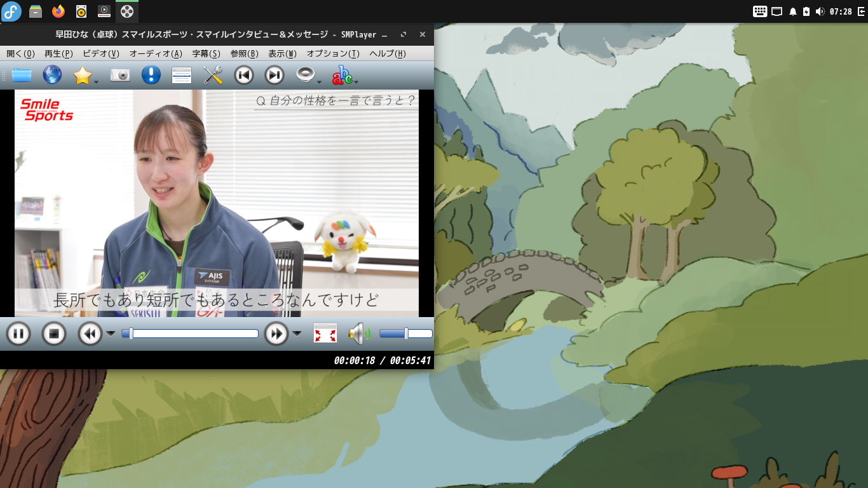Open the 表示(W) menu
868x488 pixels.
click(283, 54)
